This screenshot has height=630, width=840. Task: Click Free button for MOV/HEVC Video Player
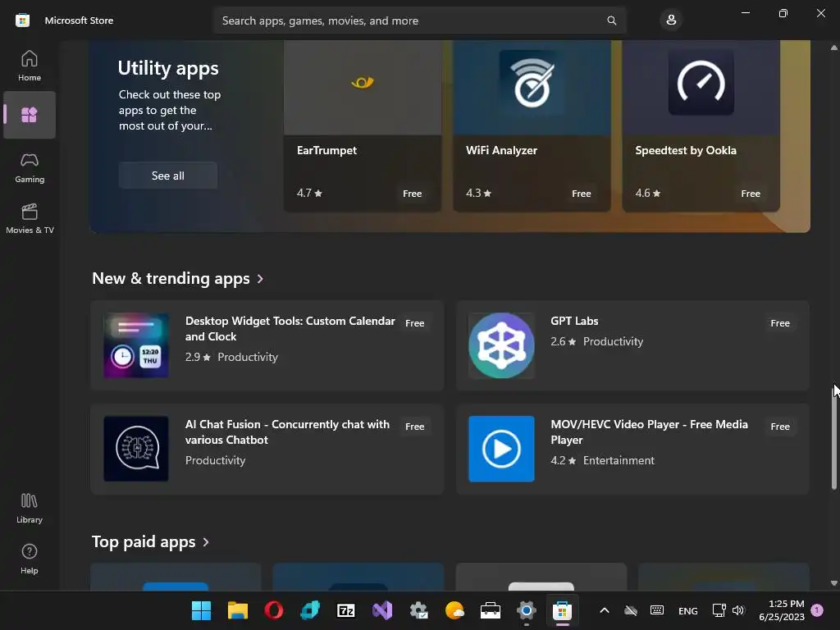(780, 427)
